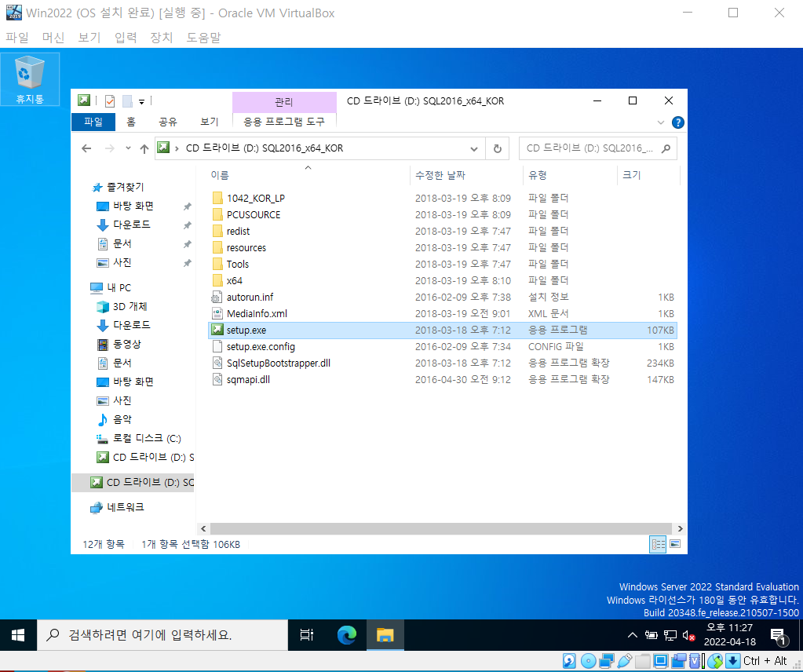
Task: Open the quick access toolbar customize dropdown
Action: pyautogui.click(x=142, y=101)
